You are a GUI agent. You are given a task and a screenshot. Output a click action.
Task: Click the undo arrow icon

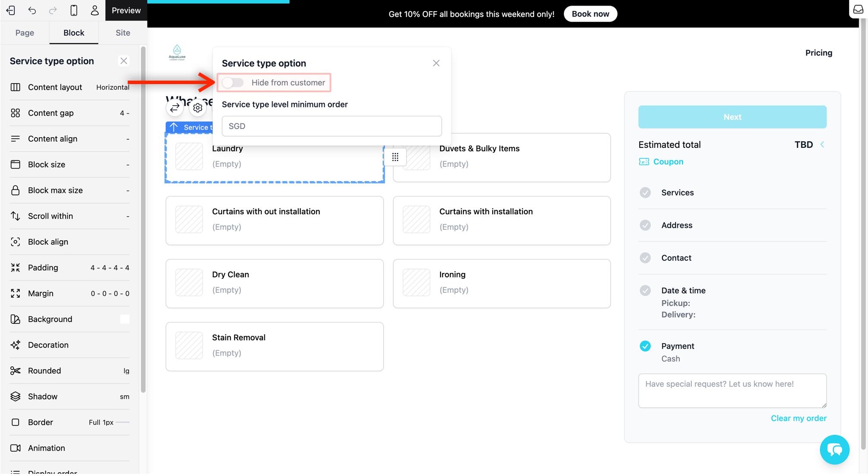tap(32, 10)
